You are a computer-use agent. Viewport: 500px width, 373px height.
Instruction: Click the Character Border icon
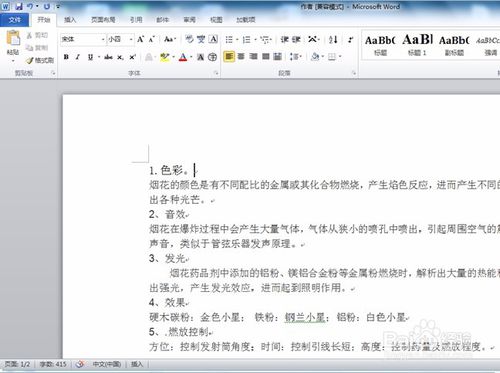pyautogui.click(x=213, y=39)
